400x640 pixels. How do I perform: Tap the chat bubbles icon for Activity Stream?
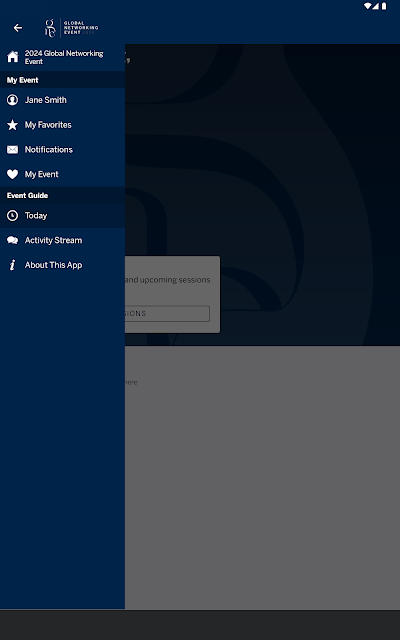13,240
